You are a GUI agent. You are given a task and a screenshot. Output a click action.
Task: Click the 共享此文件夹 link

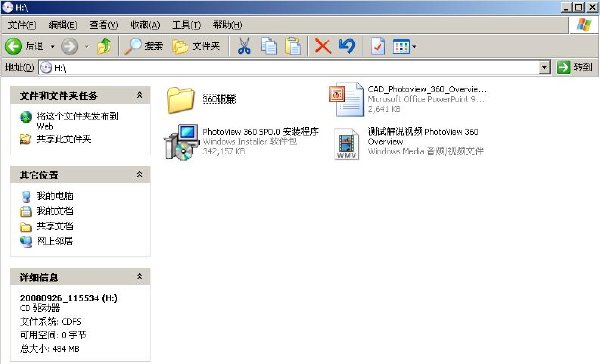coord(64,139)
